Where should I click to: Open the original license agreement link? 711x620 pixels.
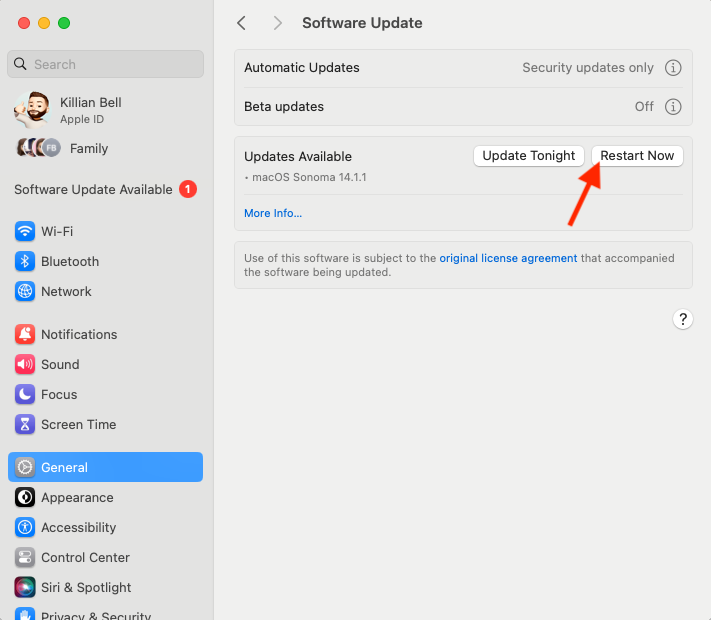tap(508, 258)
